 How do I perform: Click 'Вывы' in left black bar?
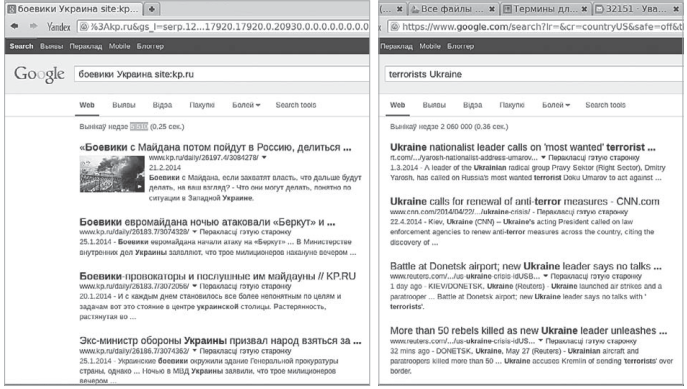[51, 46]
